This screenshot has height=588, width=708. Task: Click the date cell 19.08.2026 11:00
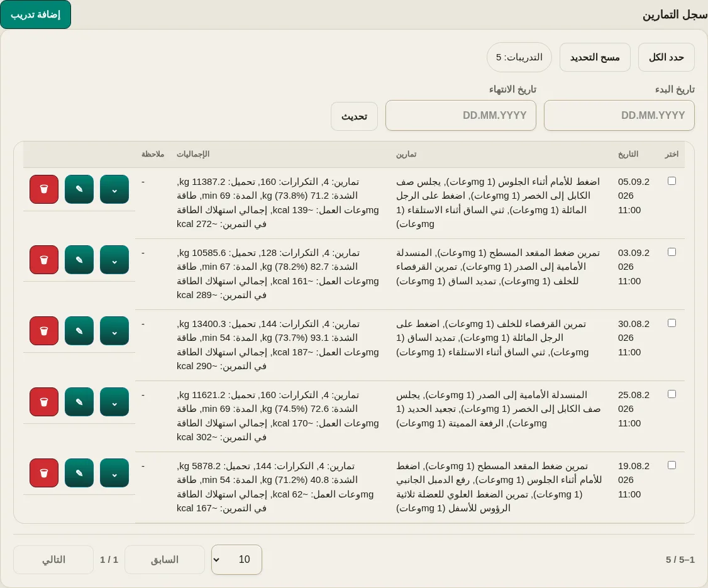point(634,480)
